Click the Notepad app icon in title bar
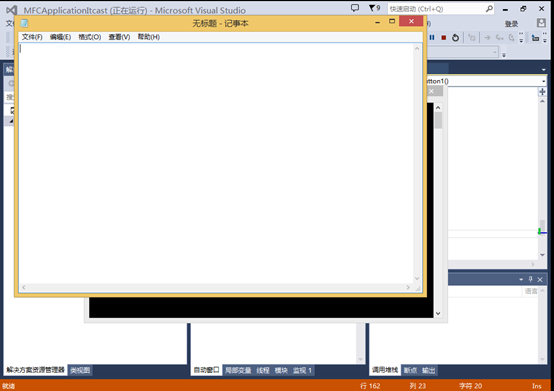Screen dimensions: 554x391 (24, 23)
